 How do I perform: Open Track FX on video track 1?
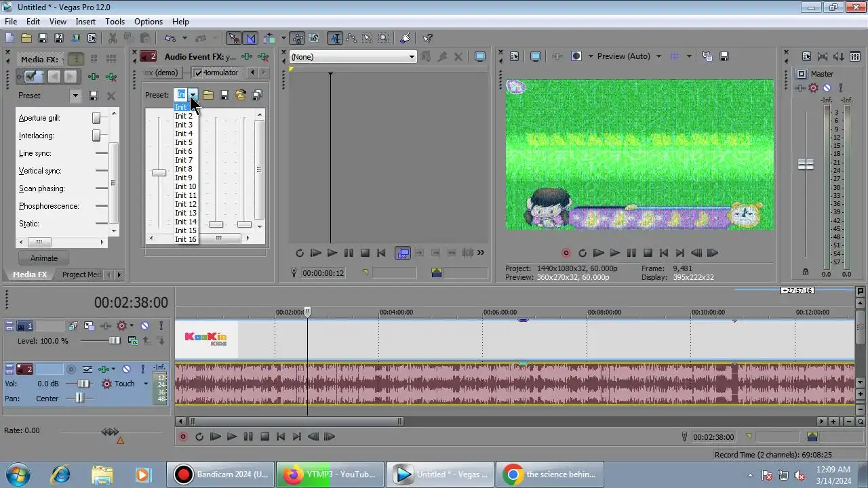point(106,326)
